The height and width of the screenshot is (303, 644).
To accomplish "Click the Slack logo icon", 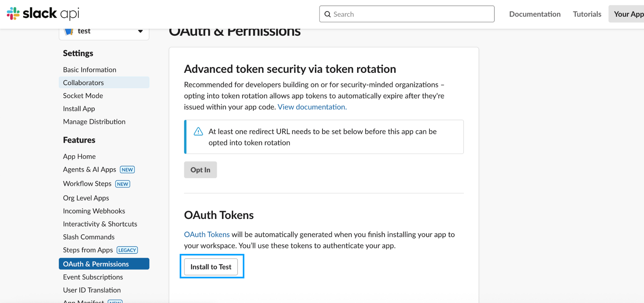I will click(x=13, y=13).
